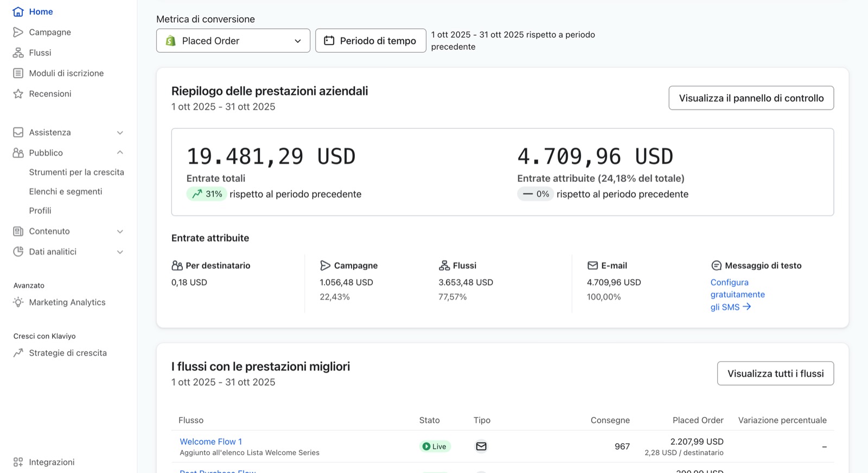Click the 4.709,96 USD attributed revenue figure

coord(595,157)
